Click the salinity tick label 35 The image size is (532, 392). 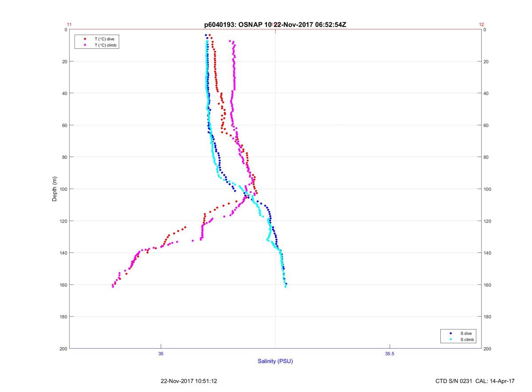pos(161,353)
